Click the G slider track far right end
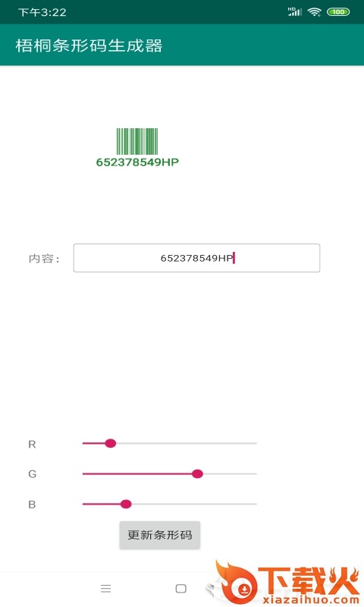Viewport: 364px width, 607px height. tap(256, 473)
